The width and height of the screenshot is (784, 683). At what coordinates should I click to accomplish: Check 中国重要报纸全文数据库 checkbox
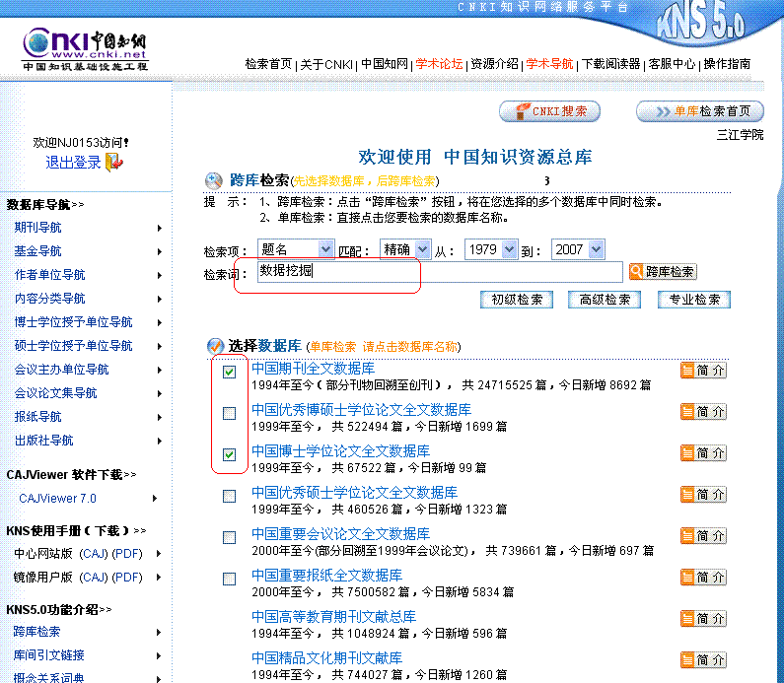point(229,580)
